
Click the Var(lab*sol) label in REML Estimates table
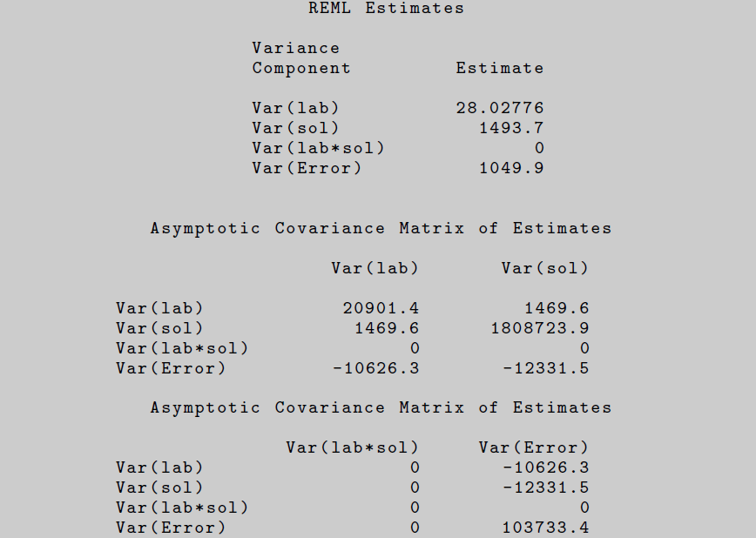(319, 148)
